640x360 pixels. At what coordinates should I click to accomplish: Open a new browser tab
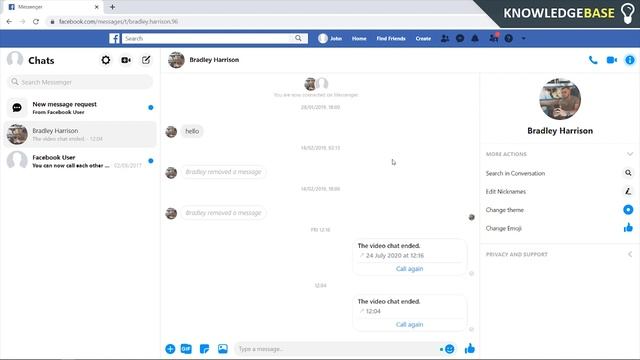coord(112,7)
